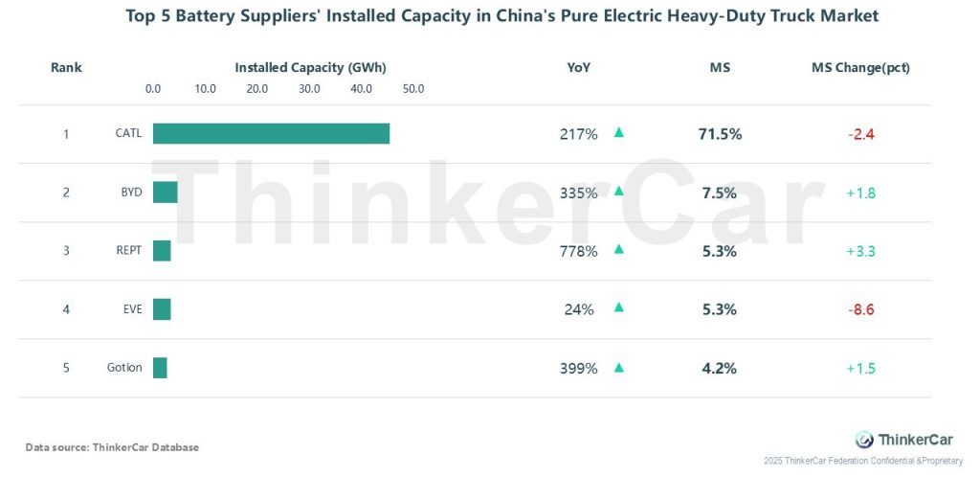Select the CATL installed capacity bar
The height and width of the screenshot is (477, 980).
click(x=271, y=134)
